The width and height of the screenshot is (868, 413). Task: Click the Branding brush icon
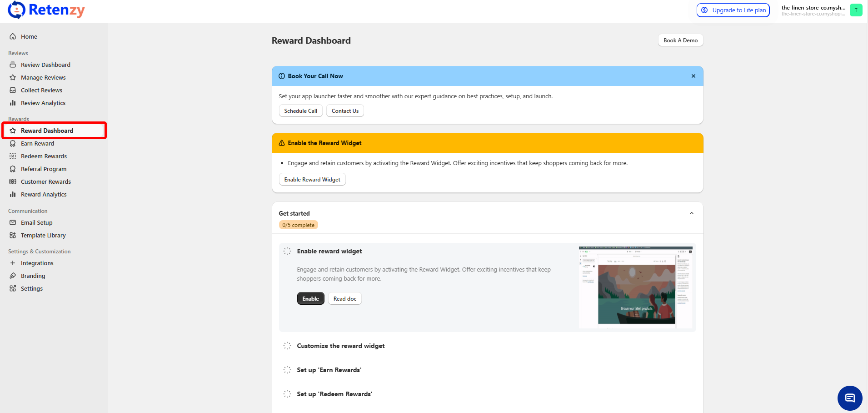click(13, 276)
